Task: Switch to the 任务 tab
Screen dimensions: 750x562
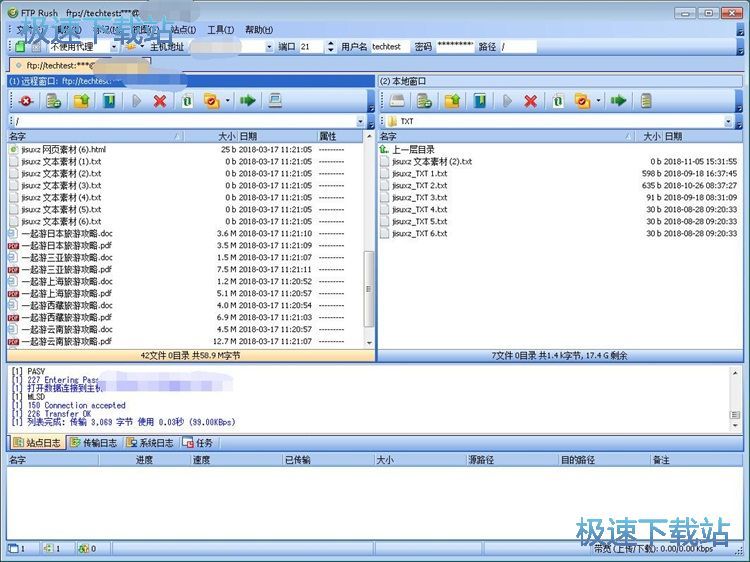Action: [x=198, y=443]
